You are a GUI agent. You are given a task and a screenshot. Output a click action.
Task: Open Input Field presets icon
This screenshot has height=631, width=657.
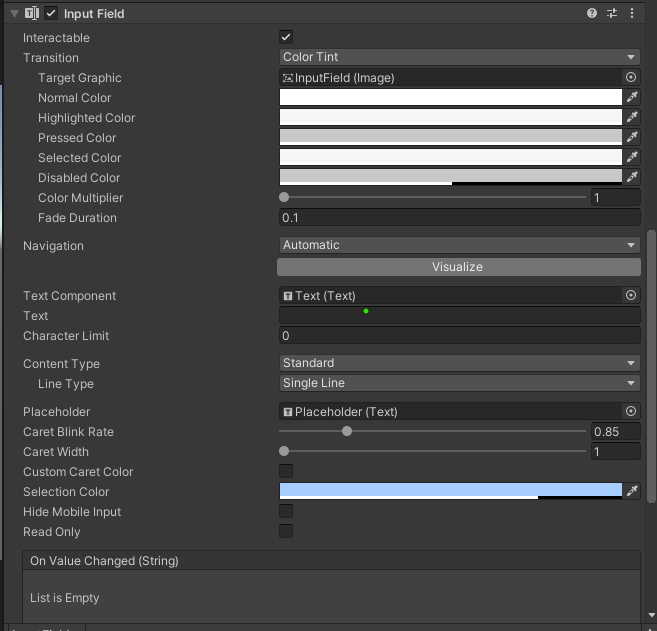coord(612,13)
